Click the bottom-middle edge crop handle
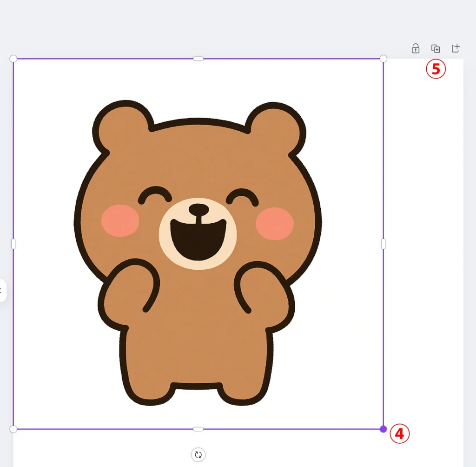The height and width of the screenshot is (467, 476). (x=198, y=429)
